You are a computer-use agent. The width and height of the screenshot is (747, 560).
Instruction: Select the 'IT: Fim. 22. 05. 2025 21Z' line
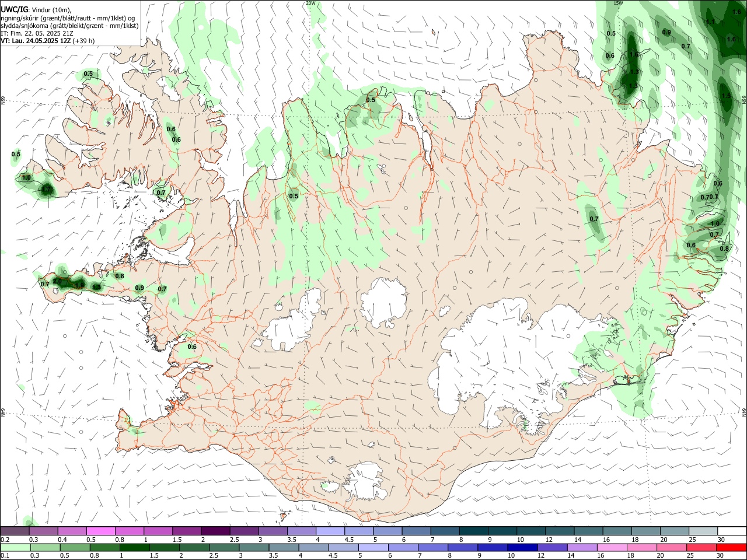(x=37, y=33)
